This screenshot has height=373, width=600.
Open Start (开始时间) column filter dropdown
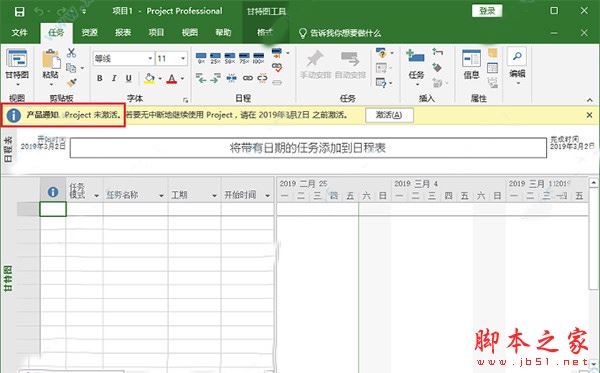[267, 195]
